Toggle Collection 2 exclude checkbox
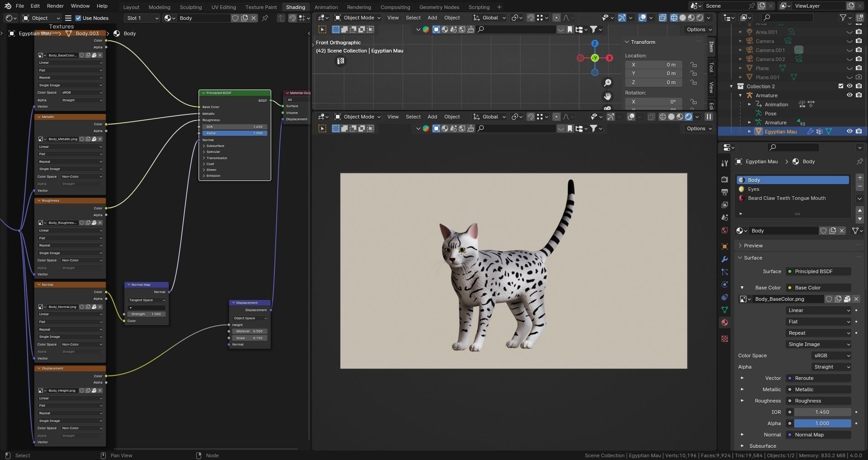The height and width of the screenshot is (460, 868). [x=841, y=86]
